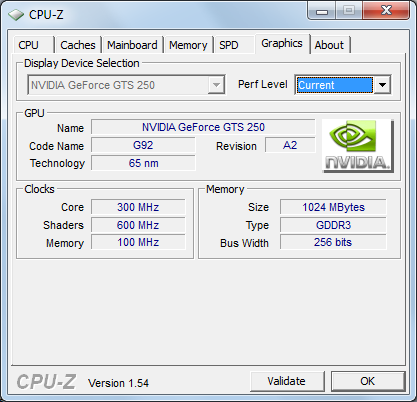
Task: Open the Caches tab
Action: pos(78,45)
